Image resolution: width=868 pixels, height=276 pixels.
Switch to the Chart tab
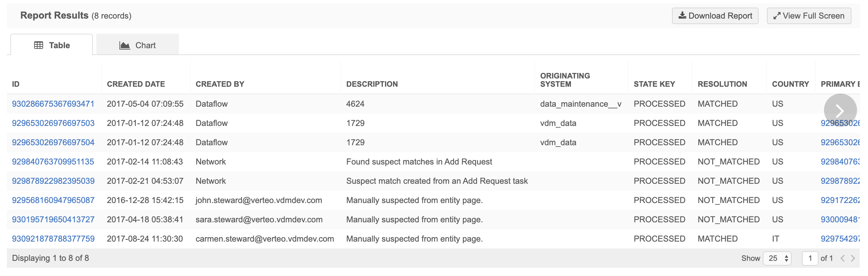(x=138, y=45)
